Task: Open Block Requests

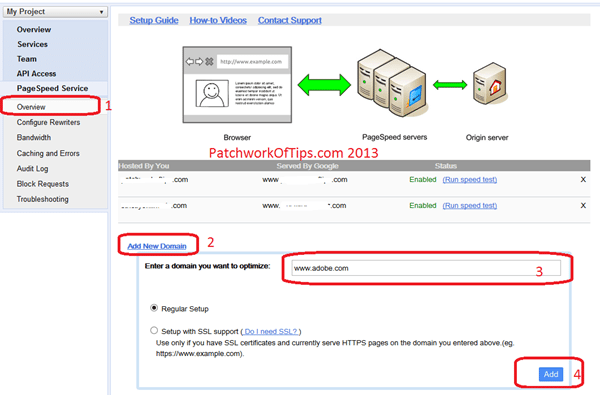Action: (x=43, y=184)
